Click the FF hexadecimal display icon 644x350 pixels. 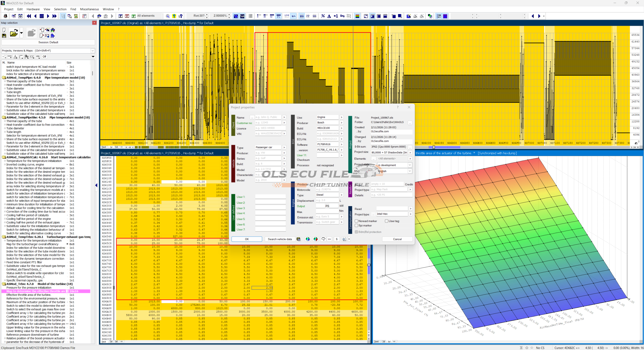[308, 16]
